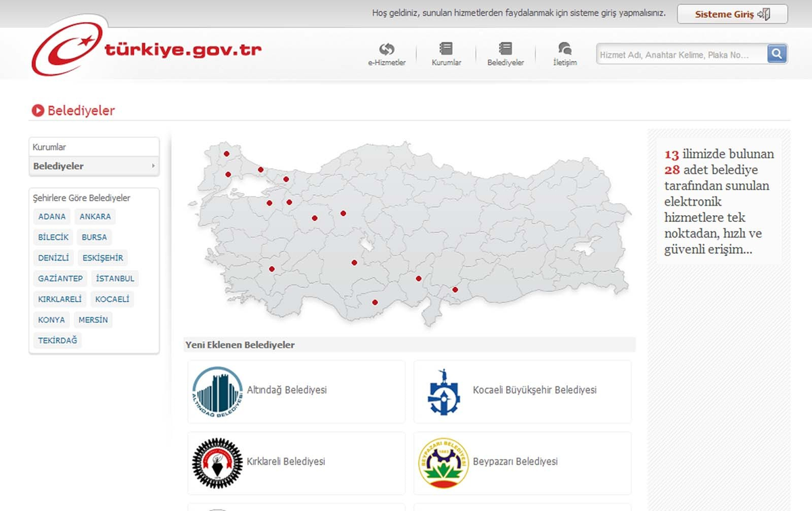Filter municipalities by ADANA
Screen dimensions: 812x511
click(x=52, y=217)
